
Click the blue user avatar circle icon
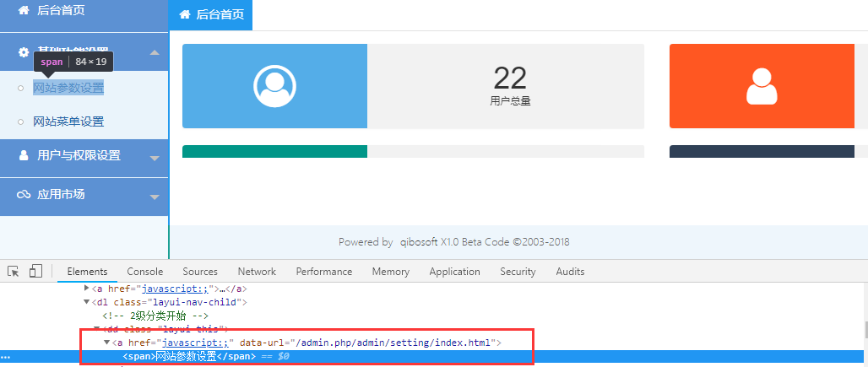(274, 86)
